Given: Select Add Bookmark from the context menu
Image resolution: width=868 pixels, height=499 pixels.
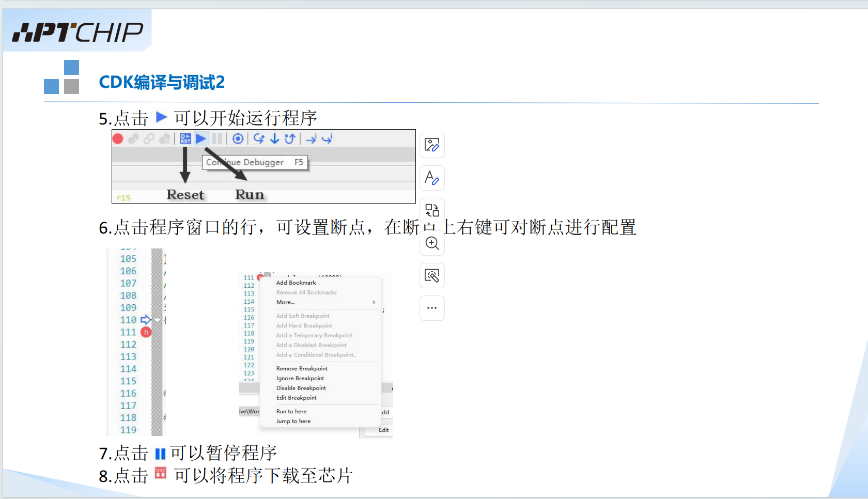Looking at the screenshot, I should pos(296,283).
